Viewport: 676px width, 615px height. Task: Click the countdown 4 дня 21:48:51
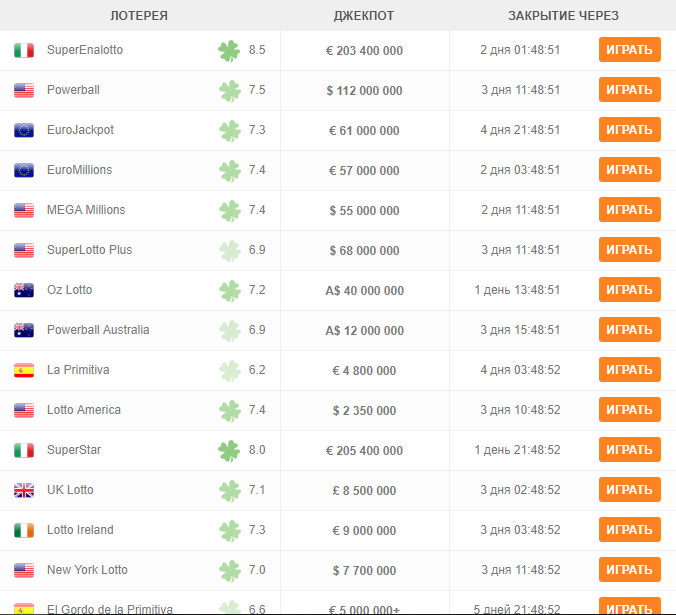[x=520, y=130]
